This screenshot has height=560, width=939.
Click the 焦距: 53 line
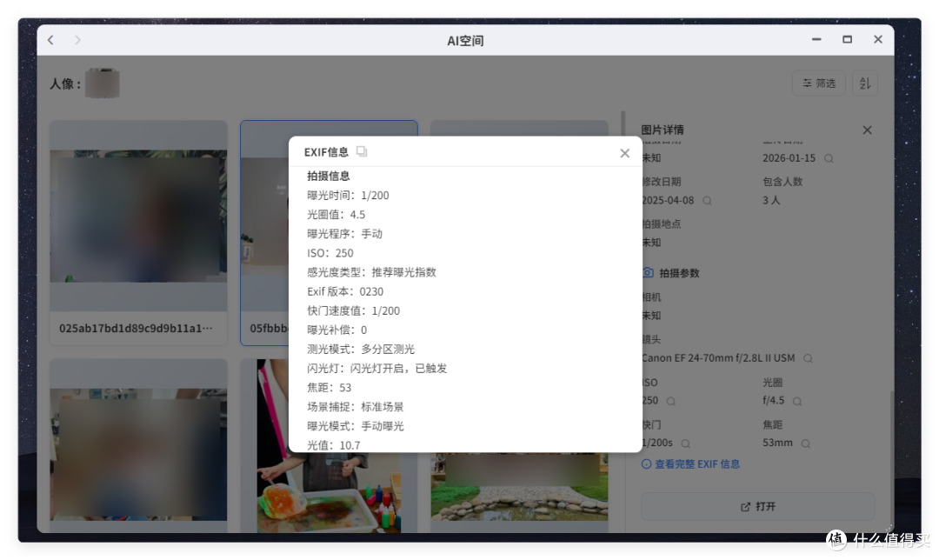[329, 388]
